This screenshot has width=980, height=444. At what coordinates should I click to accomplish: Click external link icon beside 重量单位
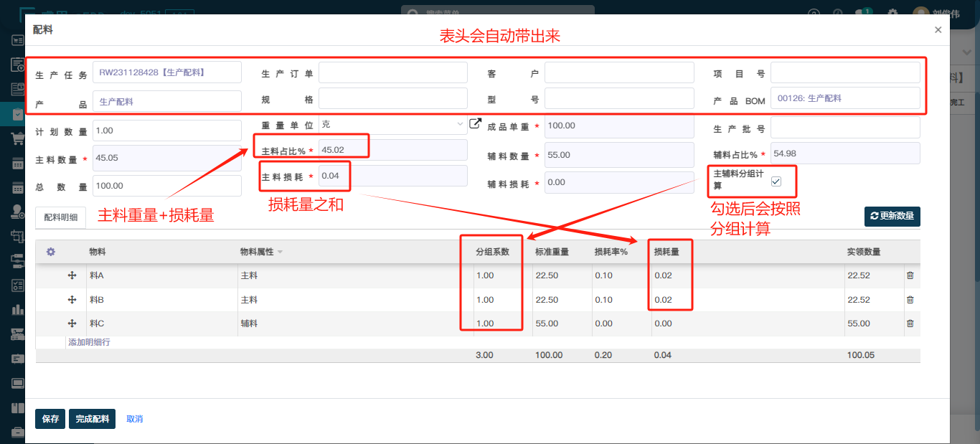[475, 124]
